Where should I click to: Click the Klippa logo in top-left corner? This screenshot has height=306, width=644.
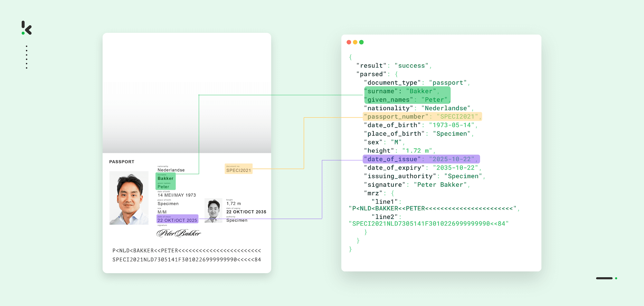(27, 28)
